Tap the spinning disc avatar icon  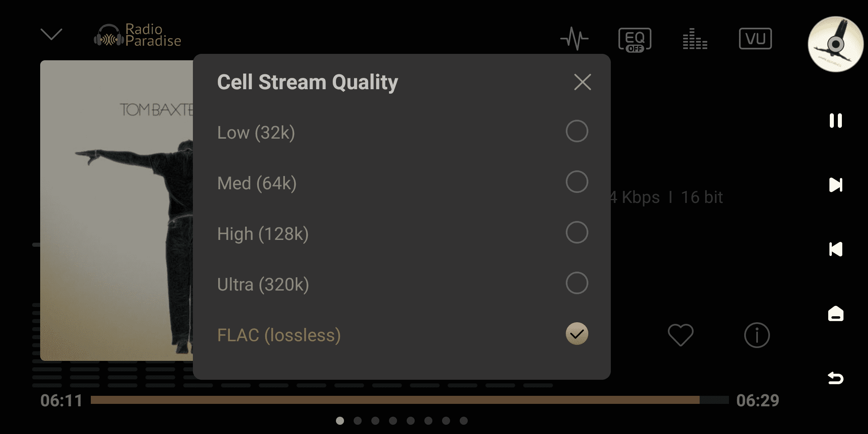835,44
